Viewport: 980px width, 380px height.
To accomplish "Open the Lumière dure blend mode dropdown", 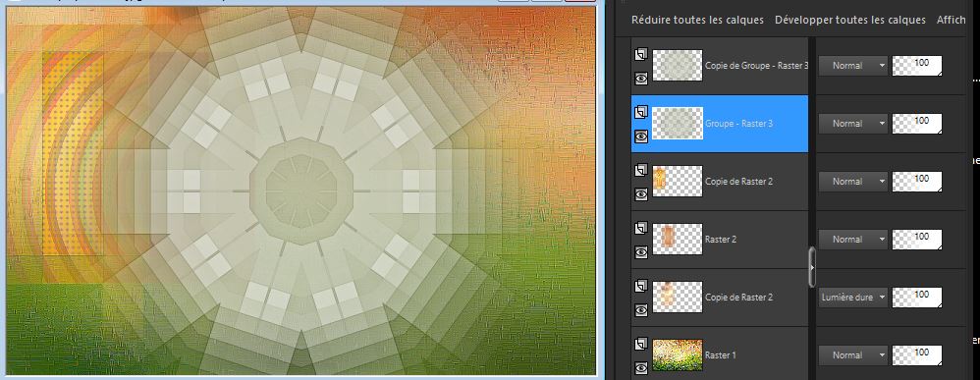I will coord(852,298).
